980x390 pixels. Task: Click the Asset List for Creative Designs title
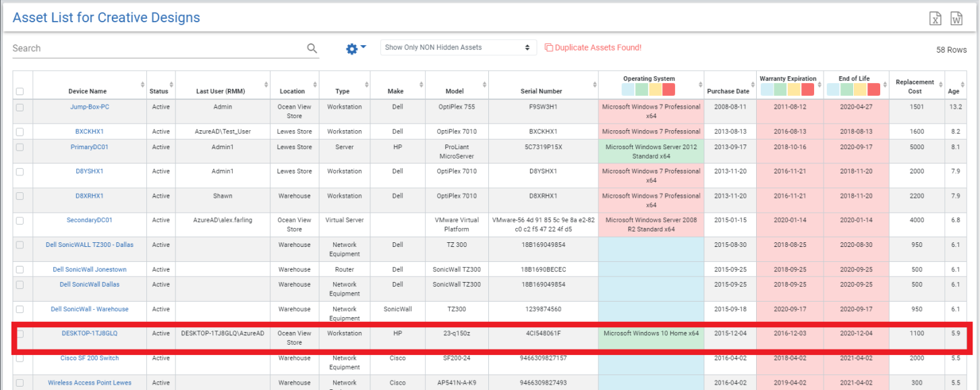[107, 18]
